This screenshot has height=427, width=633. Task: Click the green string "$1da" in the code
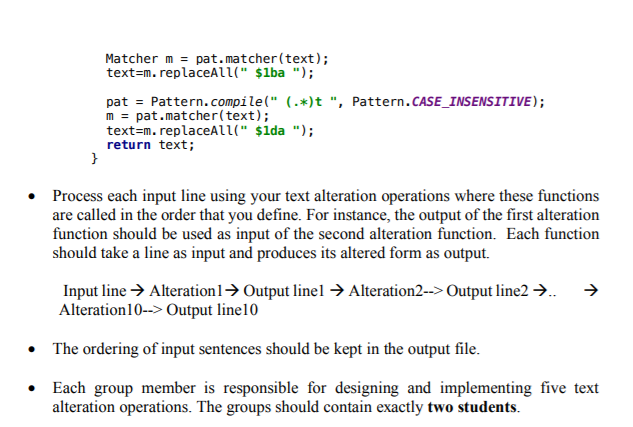point(270,131)
